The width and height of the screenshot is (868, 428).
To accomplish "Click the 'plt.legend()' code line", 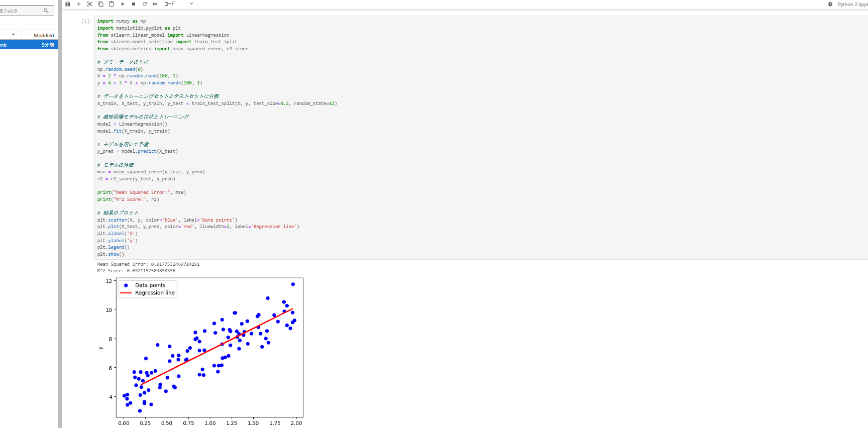I will click(114, 247).
